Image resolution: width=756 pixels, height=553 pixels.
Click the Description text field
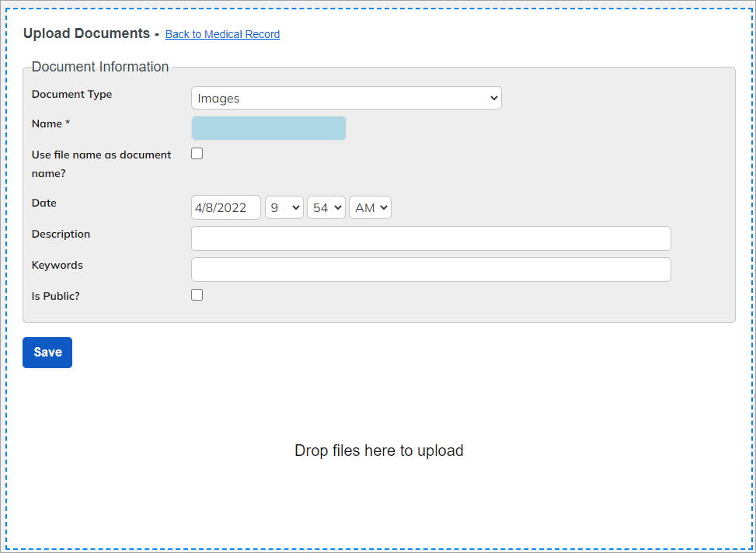coord(431,238)
